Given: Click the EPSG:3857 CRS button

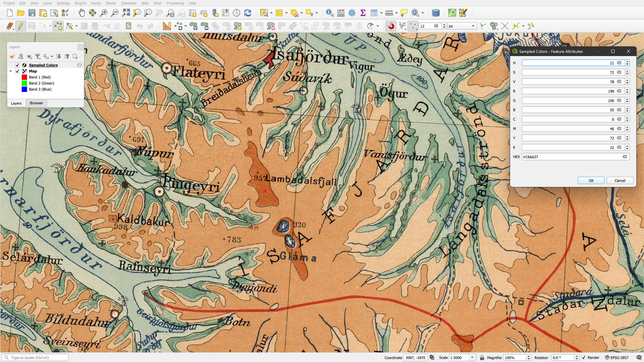Looking at the screenshot, I should tap(616, 357).
